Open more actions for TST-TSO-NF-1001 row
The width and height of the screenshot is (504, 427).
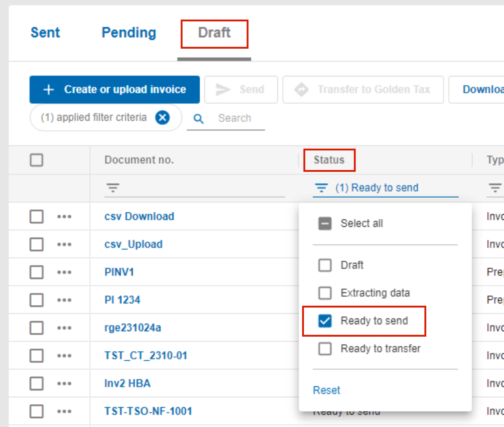click(64, 412)
